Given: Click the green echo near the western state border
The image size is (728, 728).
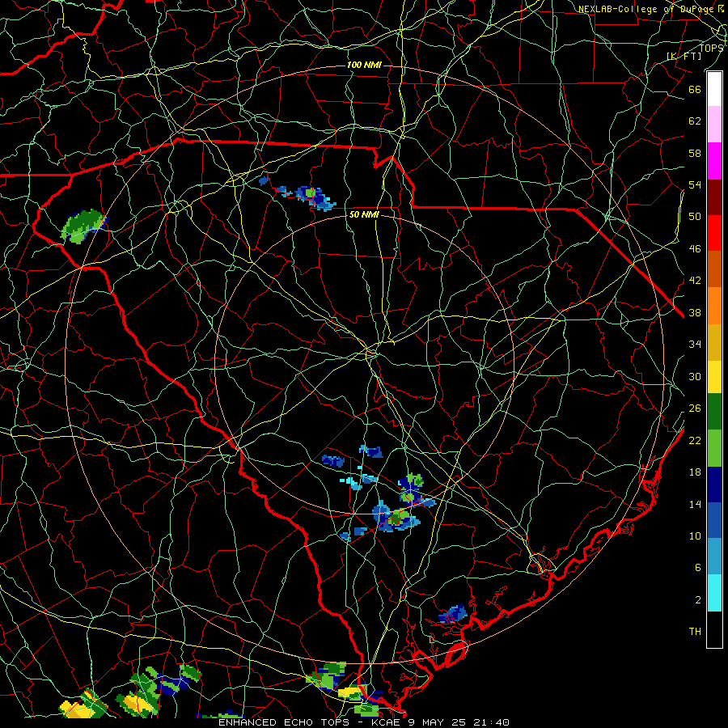Looking at the screenshot, I should (x=83, y=226).
